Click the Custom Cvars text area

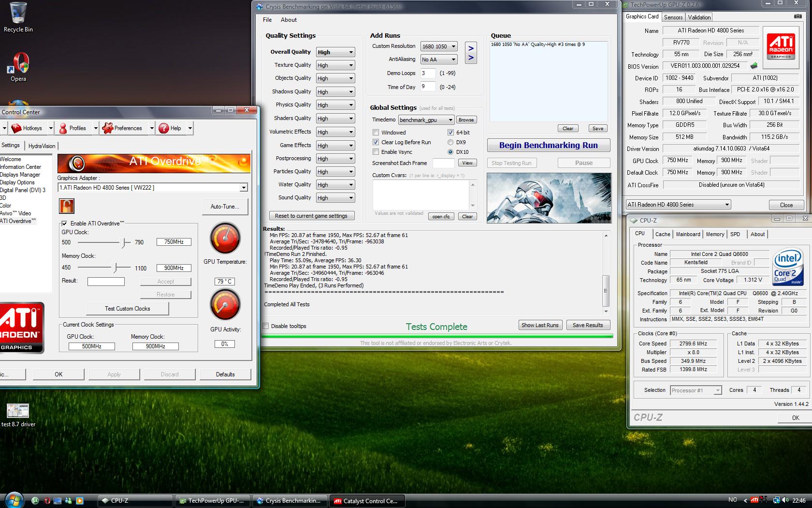pos(421,194)
